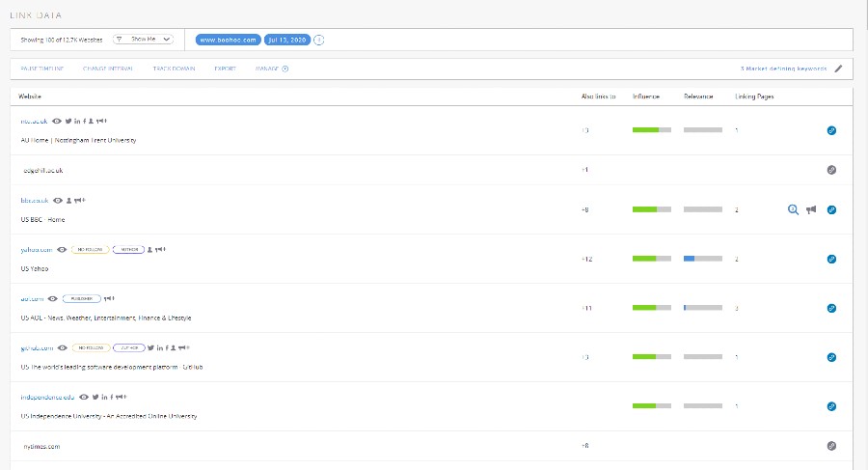The width and height of the screenshot is (868, 470).
Task: Click the info icon beside the Jul 13, 2020 date
Action: point(319,40)
